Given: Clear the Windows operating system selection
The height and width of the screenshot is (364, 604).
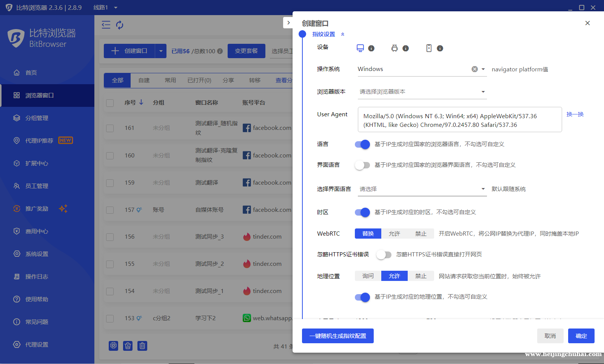Looking at the screenshot, I should tap(475, 69).
